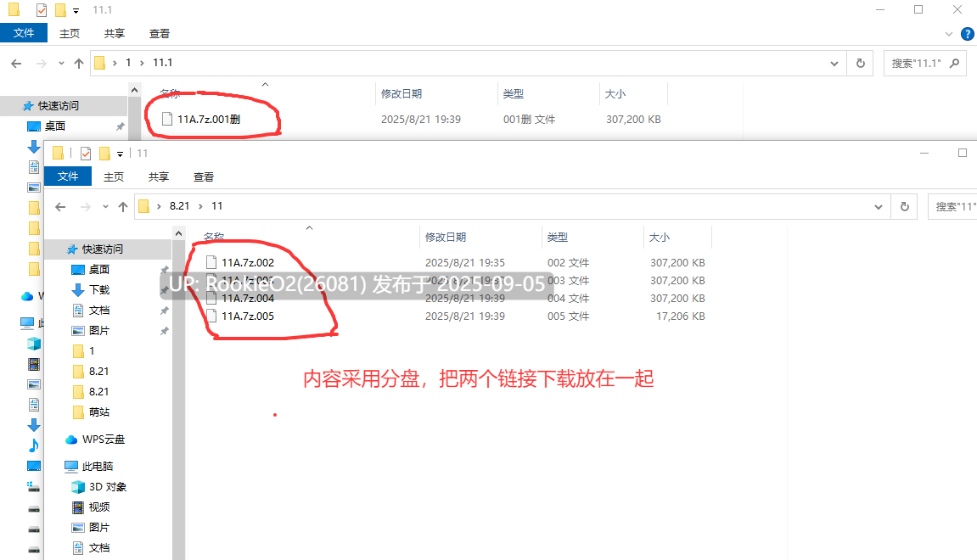Screen dimensions: 977x560
Task: Open the 文件 tab in the 11.1 window
Action: [x=24, y=33]
